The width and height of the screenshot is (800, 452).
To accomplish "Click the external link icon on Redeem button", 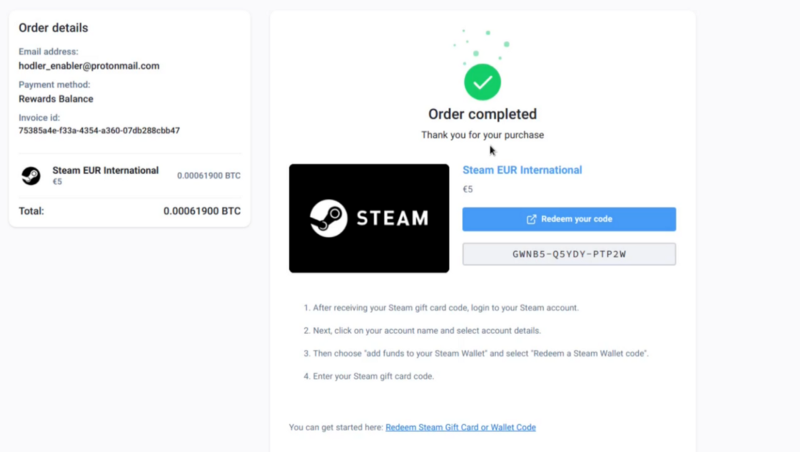I will pos(531,219).
